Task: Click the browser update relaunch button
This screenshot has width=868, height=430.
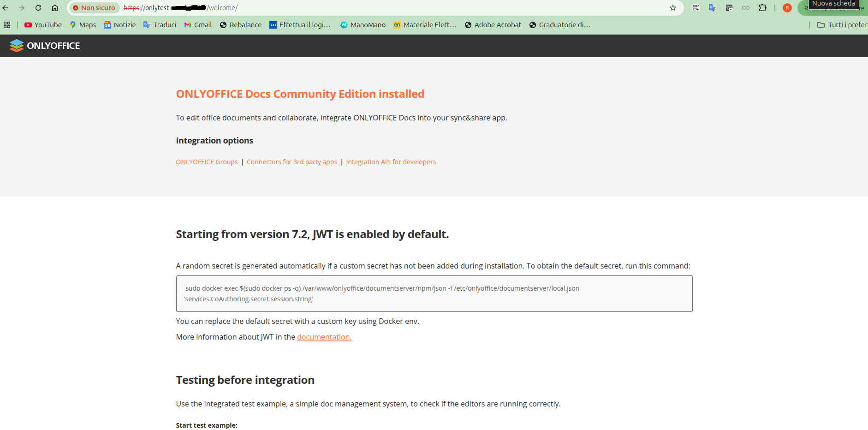Action: [834, 8]
